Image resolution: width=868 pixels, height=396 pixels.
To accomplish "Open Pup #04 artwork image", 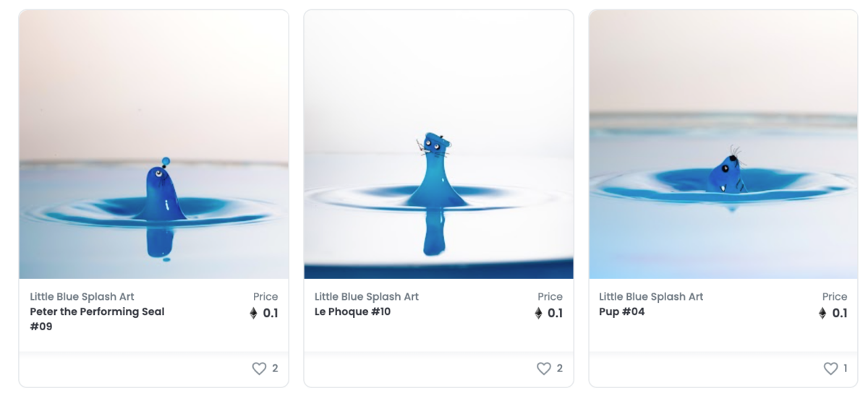I will click(x=723, y=145).
